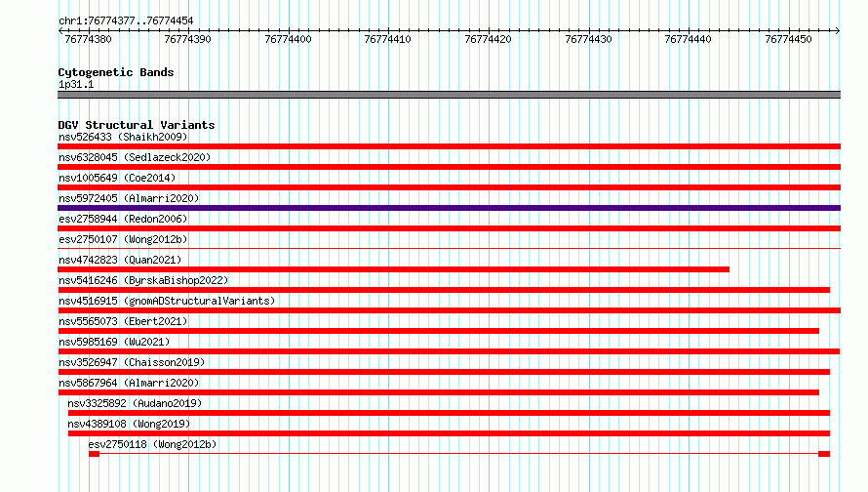Click the nsv4389108 (Wong2019) label
The image size is (868, 492).
(129, 424)
